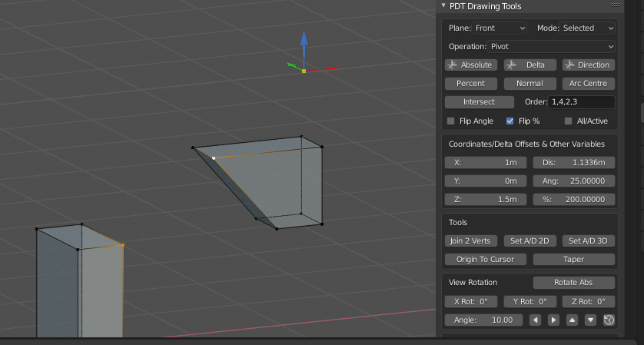Click the rotate view right arrow
Screen dimensions: 644x345
(x=553, y=320)
